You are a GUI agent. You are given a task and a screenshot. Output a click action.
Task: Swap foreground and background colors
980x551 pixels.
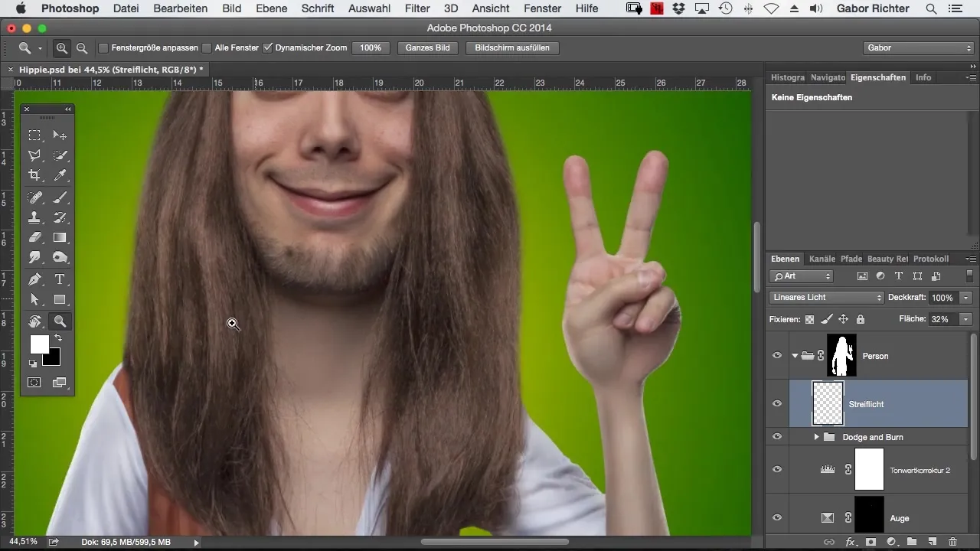(x=57, y=337)
